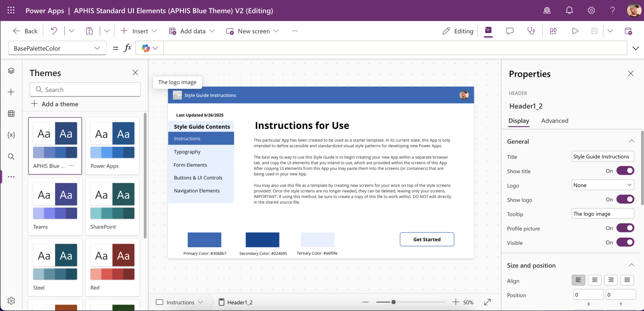Open the Logo dropdown set to None
This screenshot has height=311, width=644.
(602, 185)
